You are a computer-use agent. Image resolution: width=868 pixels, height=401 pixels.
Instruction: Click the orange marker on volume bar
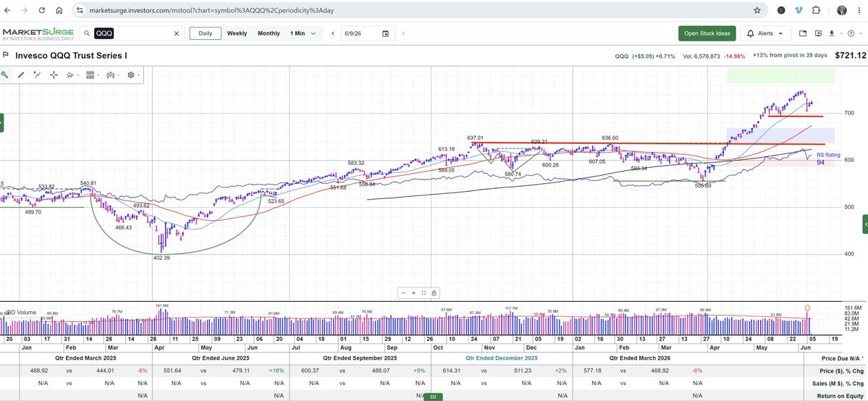point(807,308)
